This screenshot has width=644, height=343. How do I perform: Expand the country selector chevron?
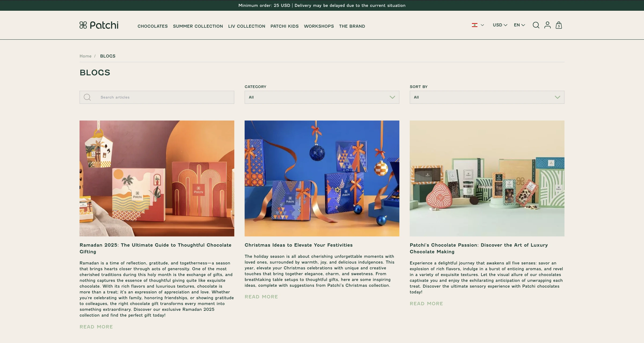coord(482,25)
